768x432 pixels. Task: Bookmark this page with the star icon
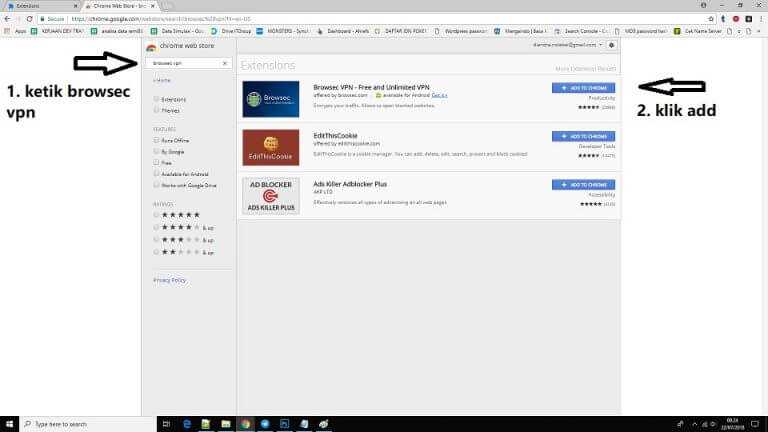point(711,18)
